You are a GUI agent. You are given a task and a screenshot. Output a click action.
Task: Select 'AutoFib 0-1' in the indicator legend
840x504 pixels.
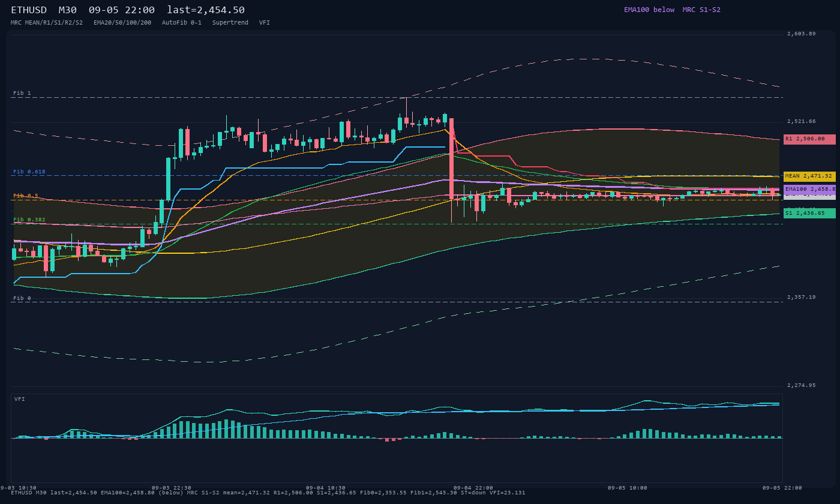[182, 23]
